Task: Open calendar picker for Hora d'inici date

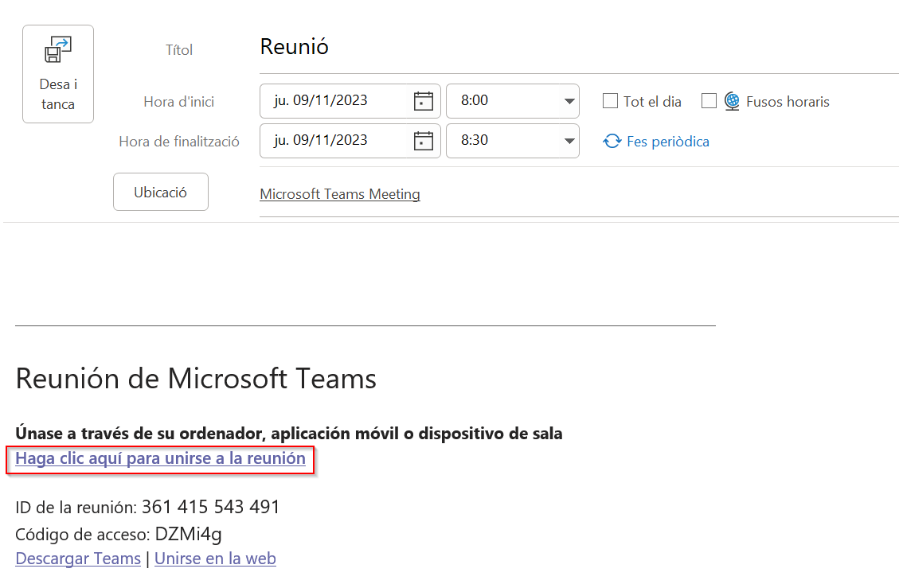Action: coord(423,101)
